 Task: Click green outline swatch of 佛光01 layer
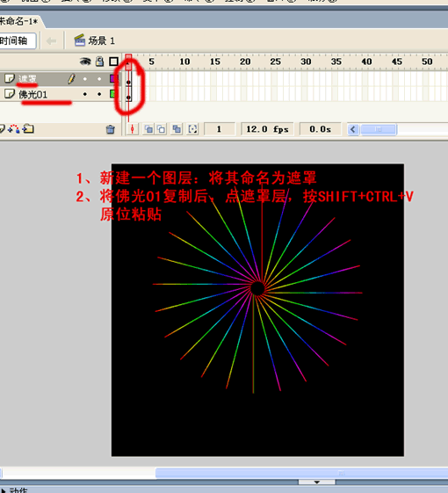tap(112, 94)
